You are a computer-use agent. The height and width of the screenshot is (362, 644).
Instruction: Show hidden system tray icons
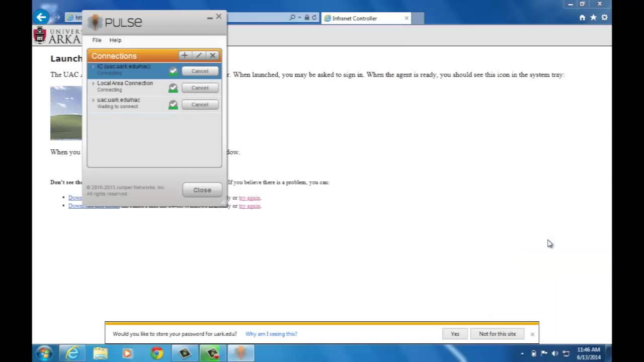click(x=522, y=353)
